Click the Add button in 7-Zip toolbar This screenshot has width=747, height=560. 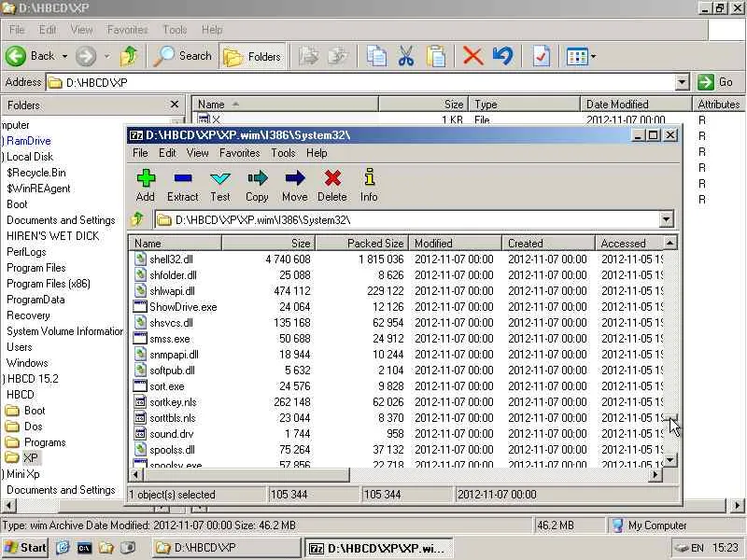click(146, 186)
